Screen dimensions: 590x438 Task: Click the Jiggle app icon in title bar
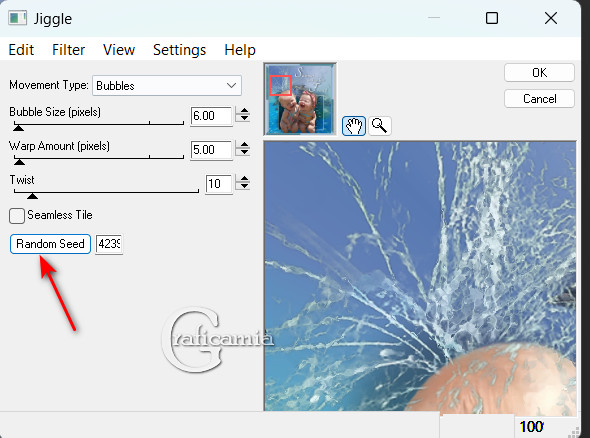point(18,18)
